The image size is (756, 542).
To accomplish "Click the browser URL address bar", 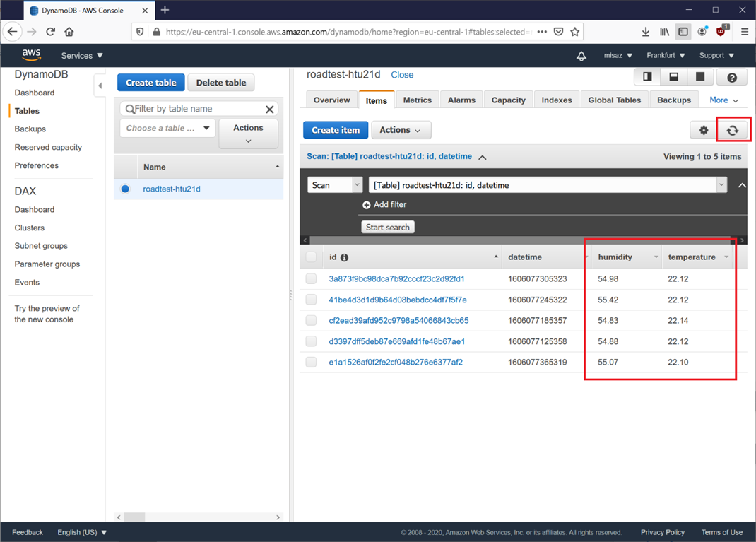I will pos(347,32).
